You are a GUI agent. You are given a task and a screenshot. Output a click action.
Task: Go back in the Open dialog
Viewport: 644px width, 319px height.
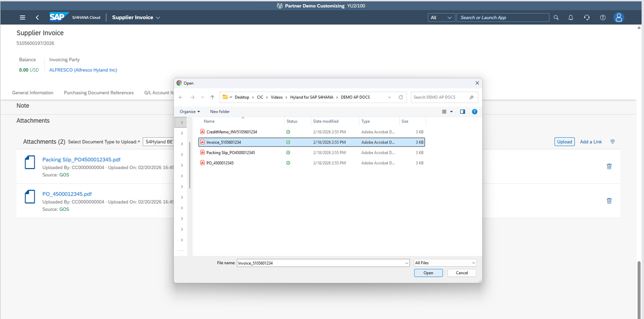click(x=181, y=97)
